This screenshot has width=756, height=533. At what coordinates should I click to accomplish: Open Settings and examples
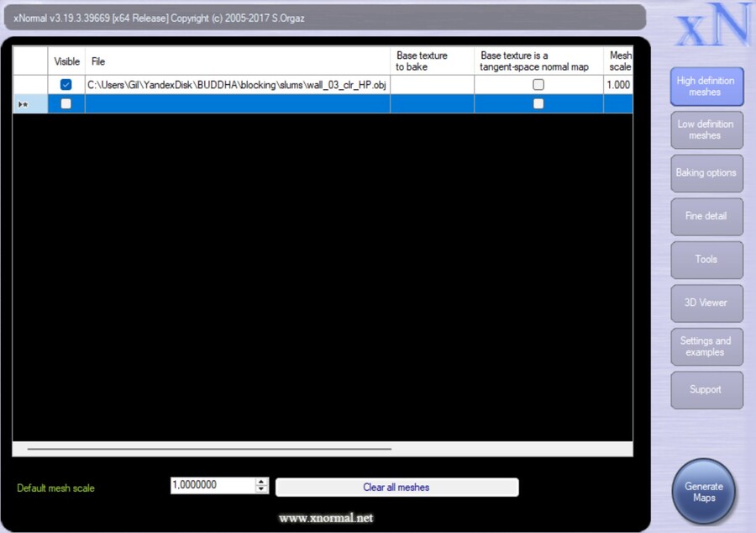706,346
